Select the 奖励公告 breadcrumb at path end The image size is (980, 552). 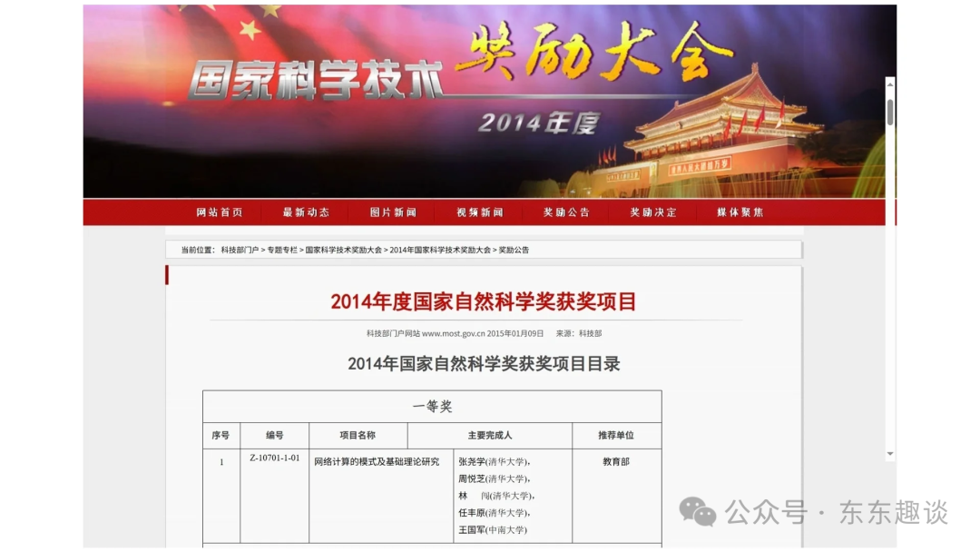(x=514, y=250)
